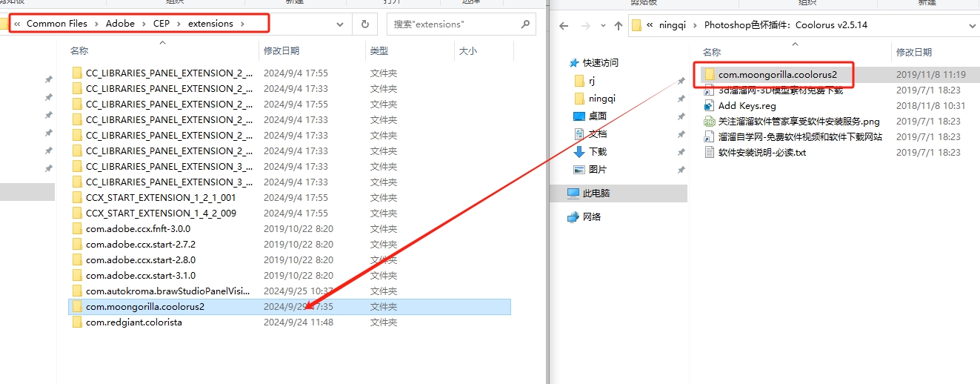The height and width of the screenshot is (384, 980).
Task: Select 此电脑 in navigation pane
Action: point(596,193)
